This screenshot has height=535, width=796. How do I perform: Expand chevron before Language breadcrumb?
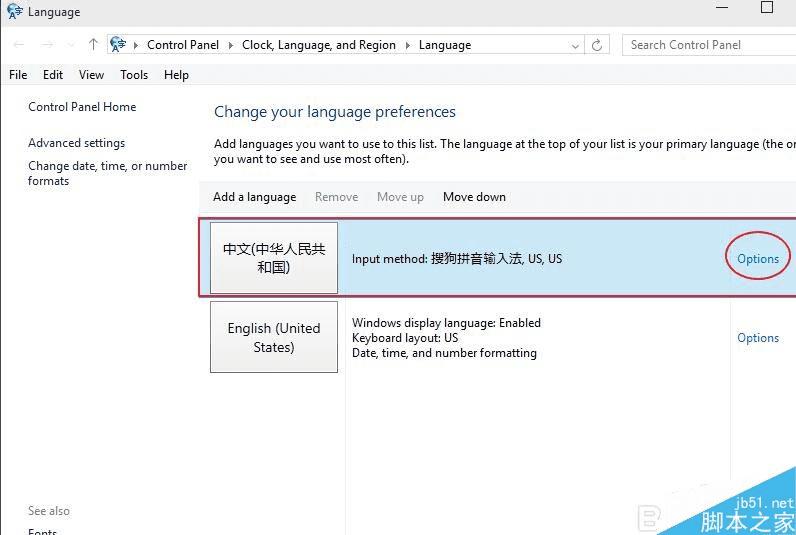tap(408, 45)
